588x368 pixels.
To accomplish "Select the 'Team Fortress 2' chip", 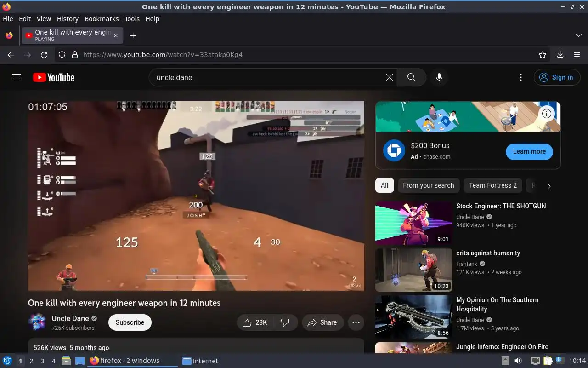I will (493, 185).
